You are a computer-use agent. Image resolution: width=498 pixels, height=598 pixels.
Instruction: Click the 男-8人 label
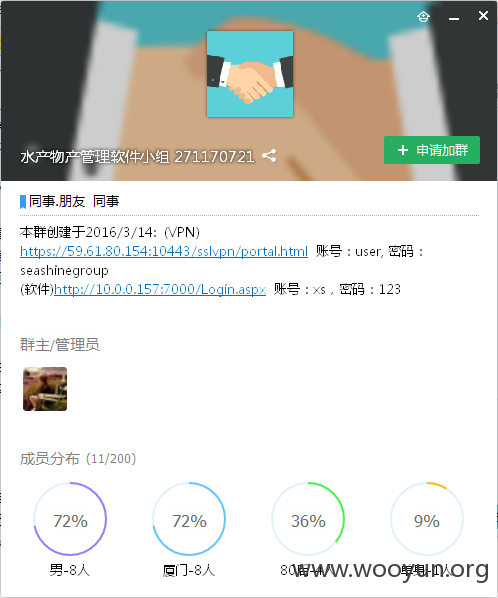point(69,571)
